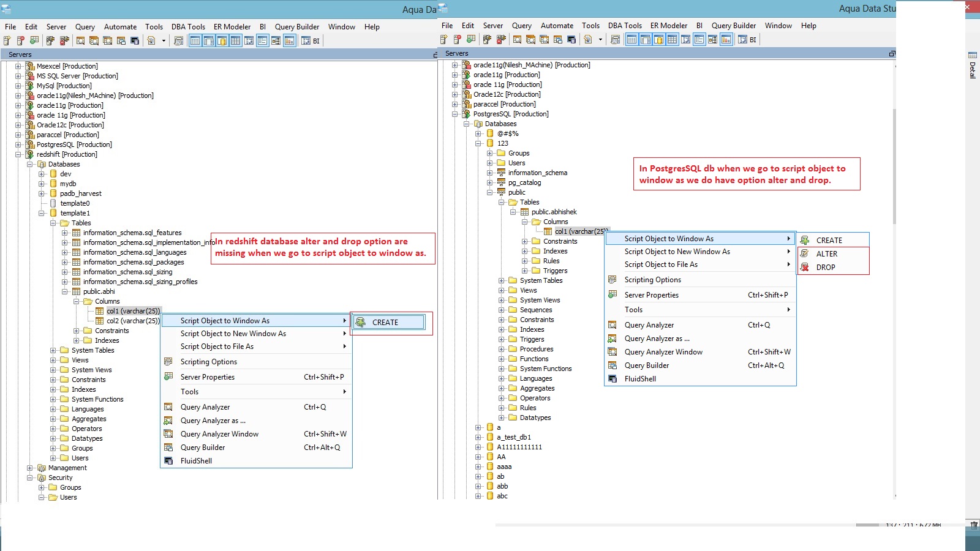The height and width of the screenshot is (551, 980).
Task: Open the Detail side tab
Action: (x=973, y=66)
